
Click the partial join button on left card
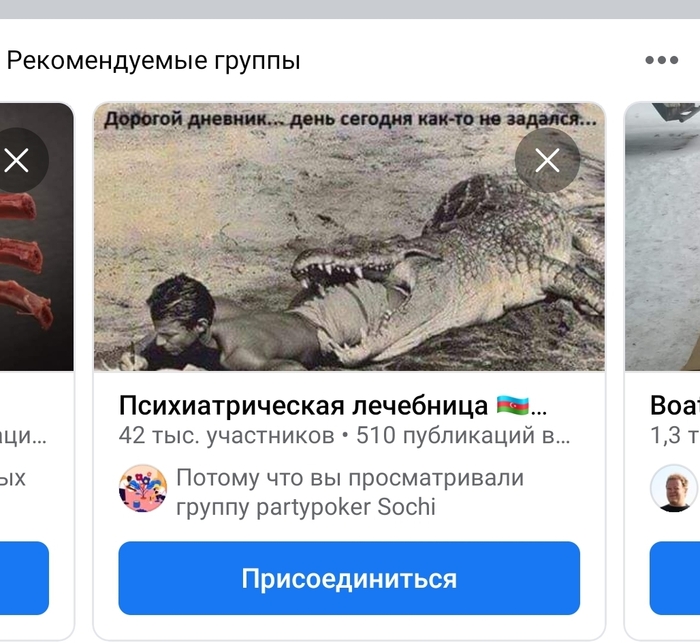(24, 578)
